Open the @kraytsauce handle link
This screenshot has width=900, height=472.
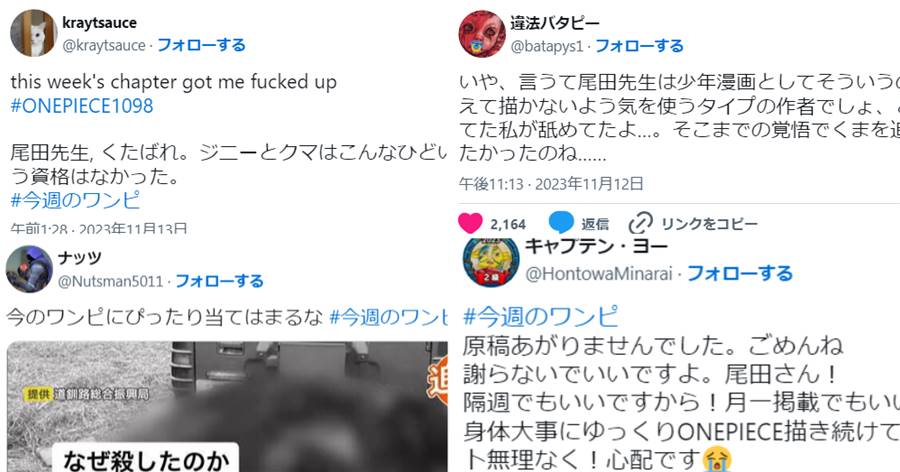pyautogui.click(x=104, y=45)
